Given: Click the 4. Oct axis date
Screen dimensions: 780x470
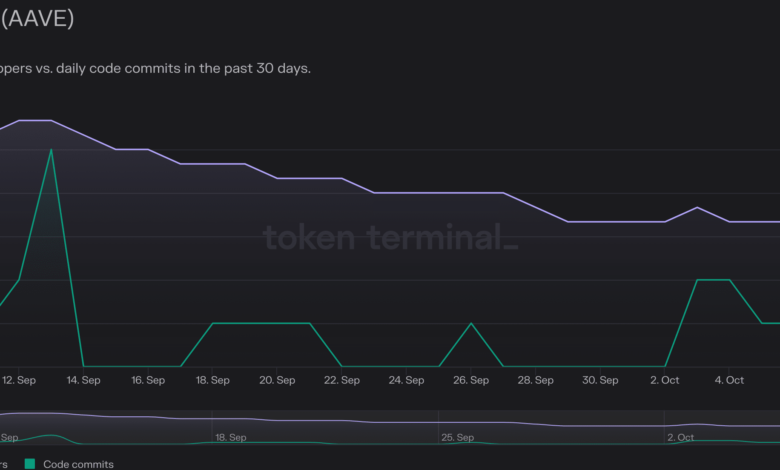Looking at the screenshot, I should [x=729, y=380].
